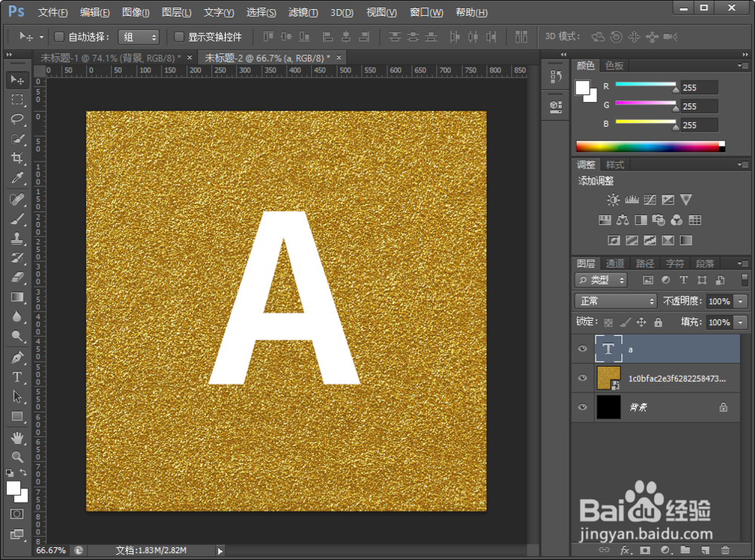Image resolution: width=755 pixels, height=560 pixels.
Task: Switch to the 色板 tab
Action: [614, 66]
